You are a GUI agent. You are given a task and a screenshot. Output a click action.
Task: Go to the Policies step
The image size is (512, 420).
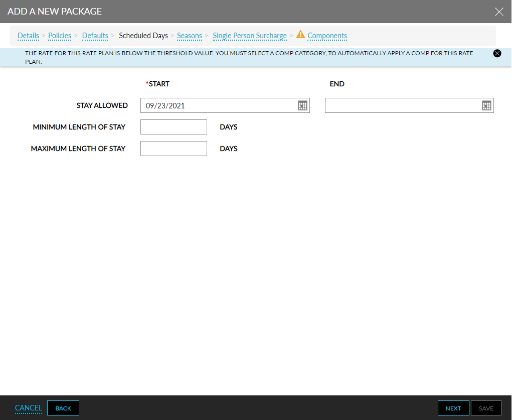(x=60, y=36)
